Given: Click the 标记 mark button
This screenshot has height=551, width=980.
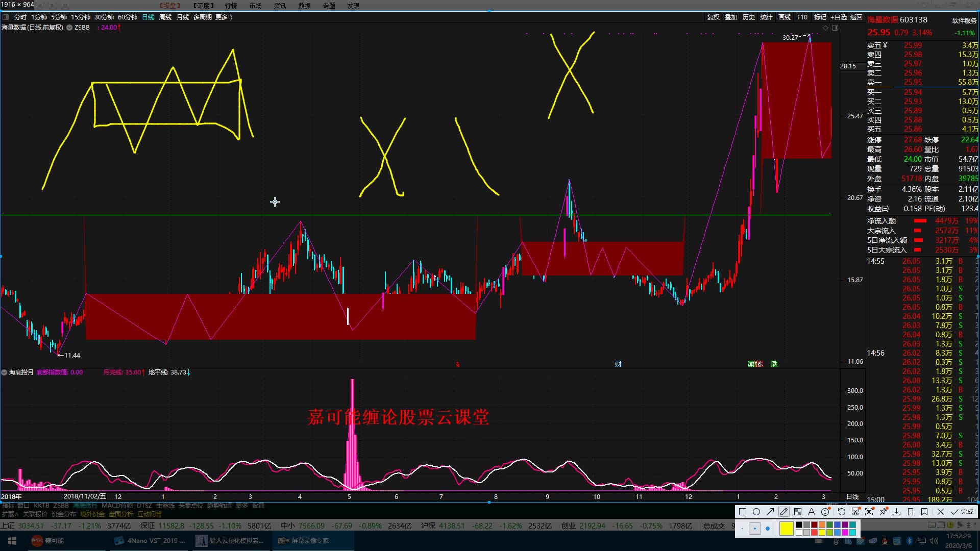Looking at the screenshot, I should click(x=820, y=17).
